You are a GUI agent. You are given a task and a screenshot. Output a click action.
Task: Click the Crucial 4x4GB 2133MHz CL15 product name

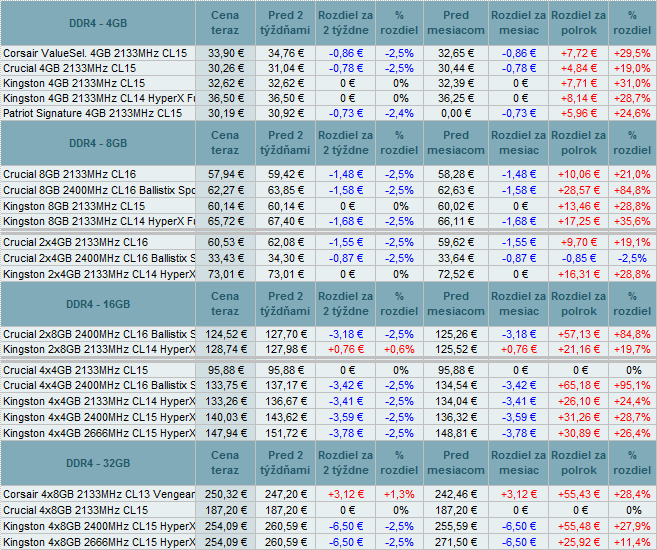pos(75,370)
